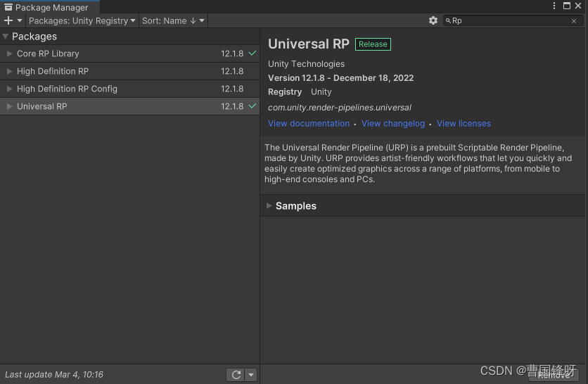Click the package ID com.unity.render-pipelines.universal
The image size is (588, 384).
(340, 108)
